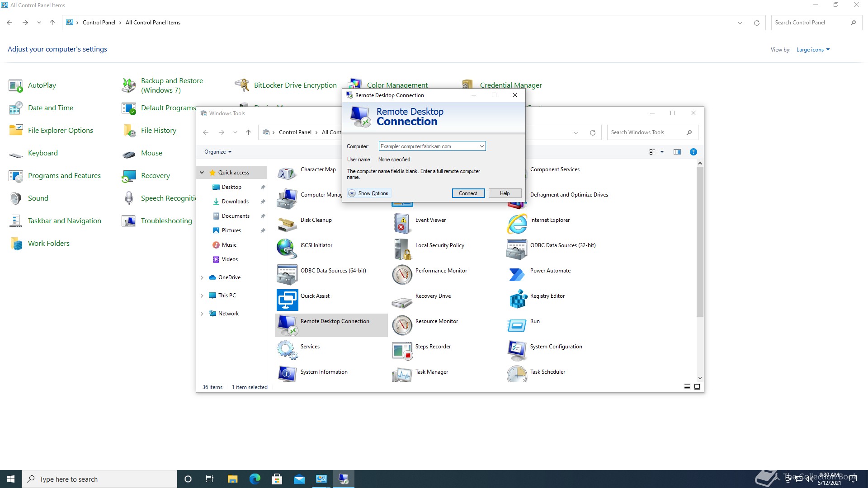Screen dimensions: 868x488
Task: Select Pictures in the navigation pane
Action: (x=231, y=230)
